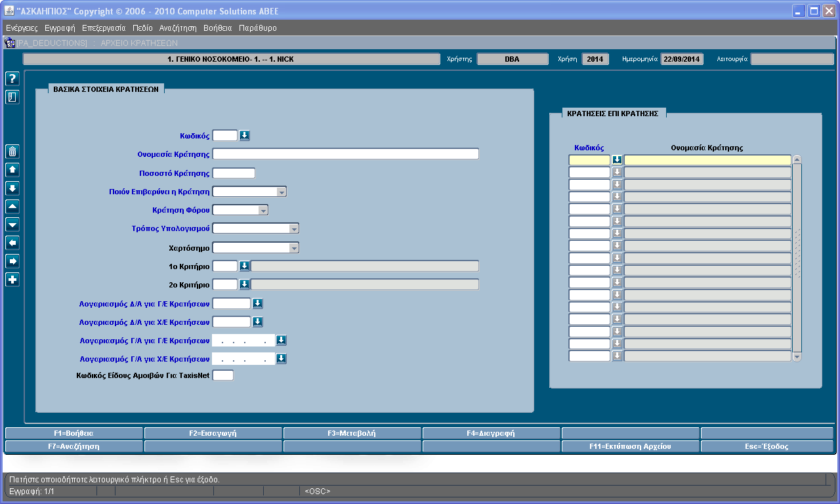The image size is (840, 504).
Task: Open lookup list next to Κωδικός field
Action: (x=245, y=136)
